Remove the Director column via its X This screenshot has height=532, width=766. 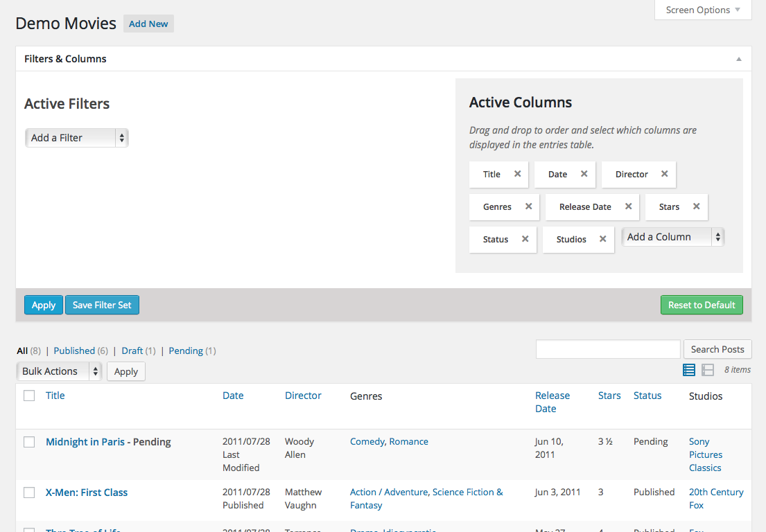[x=664, y=174]
